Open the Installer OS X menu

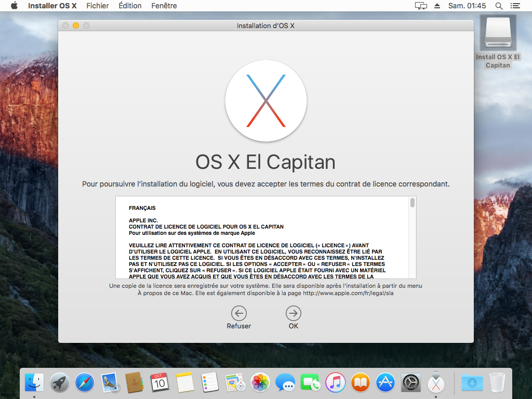coord(52,6)
